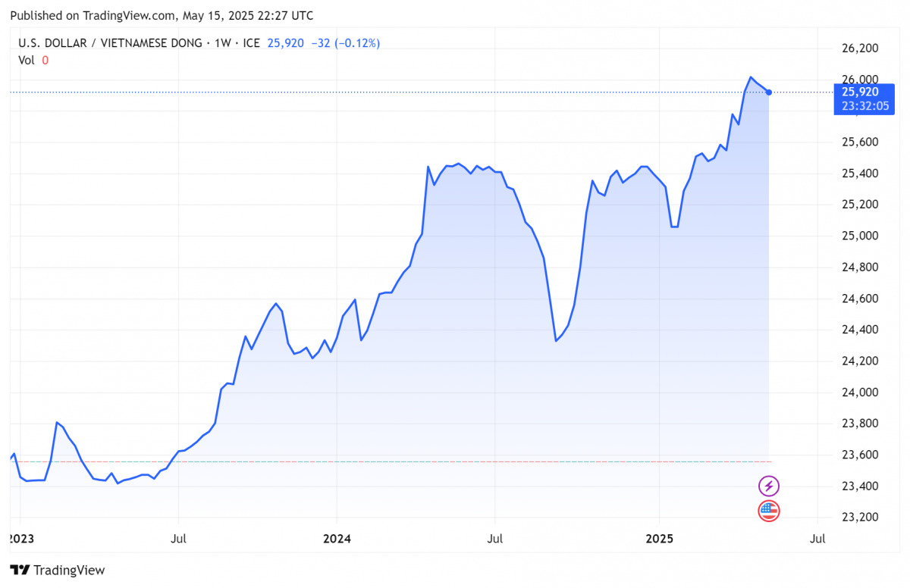Select the blue dot at the latest price
Screen dimensions: 910x588
coord(768,92)
